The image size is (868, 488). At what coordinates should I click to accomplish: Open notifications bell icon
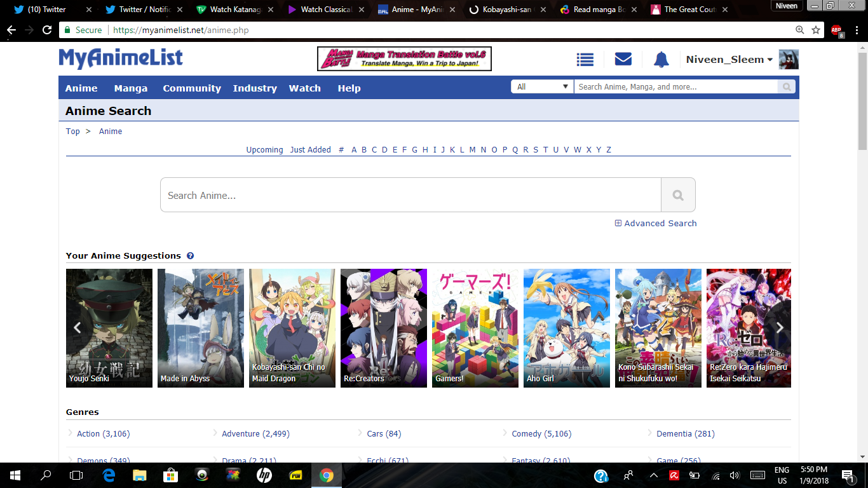661,60
